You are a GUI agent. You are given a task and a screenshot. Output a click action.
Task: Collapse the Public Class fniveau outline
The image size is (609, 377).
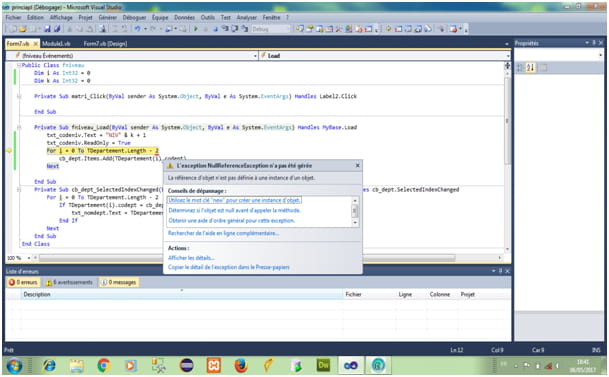(x=19, y=65)
